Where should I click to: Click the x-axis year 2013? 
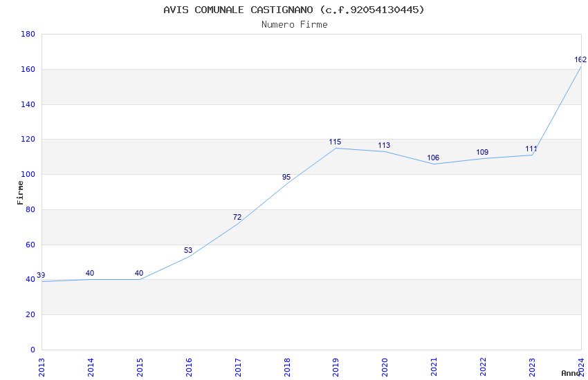pyautogui.click(x=42, y=368)
